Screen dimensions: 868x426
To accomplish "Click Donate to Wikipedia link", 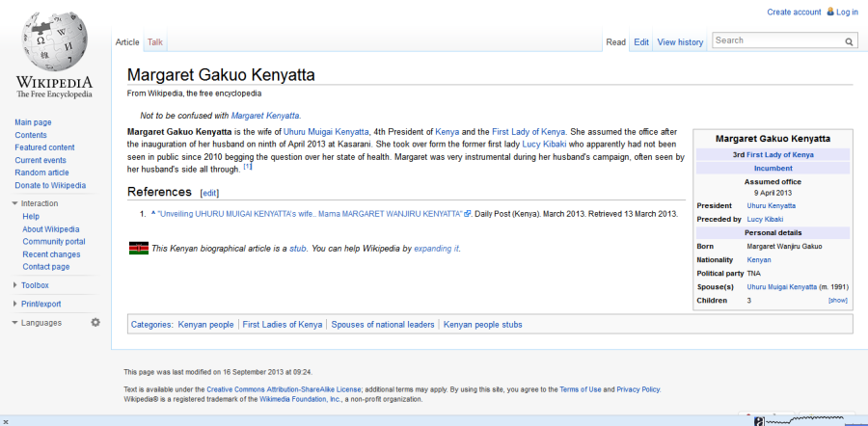I will pos(50,185).
